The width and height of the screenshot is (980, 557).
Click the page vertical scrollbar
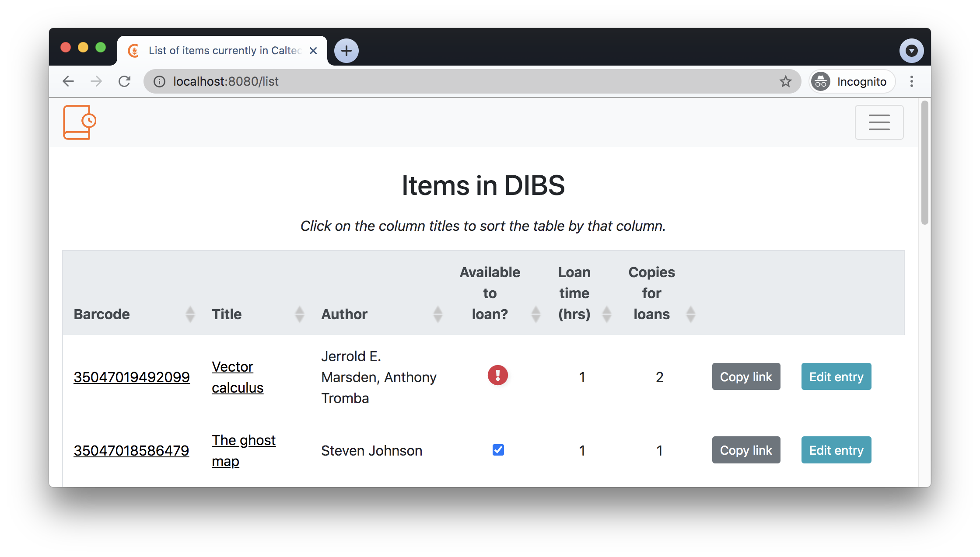click(x=924, y=163)
